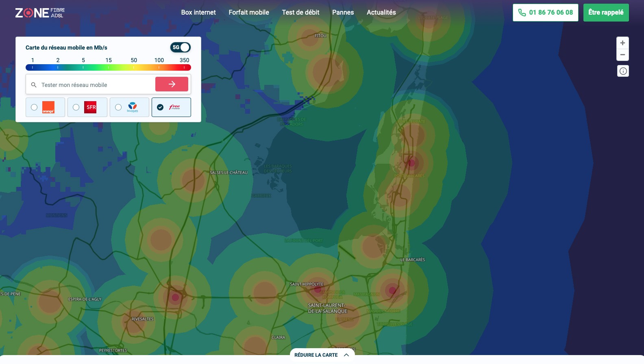644x364 pixels.
Task: Zoom in the map with plus button
Action: (x=622, y=43)
